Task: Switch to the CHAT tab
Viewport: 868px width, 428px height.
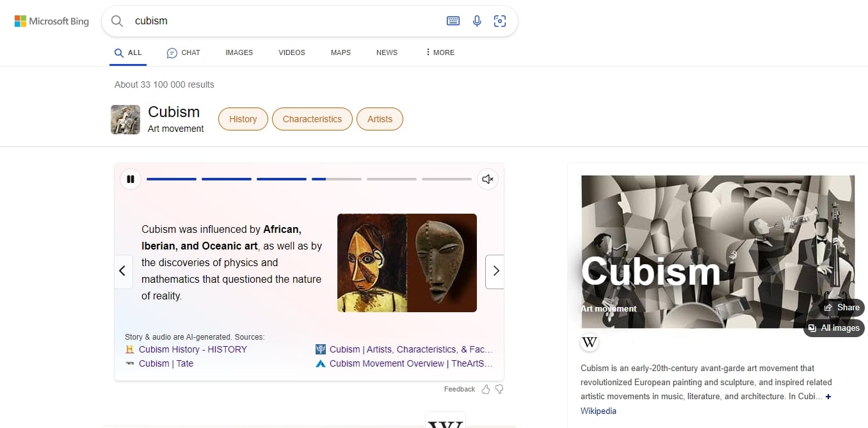Action: tap(183, 52)
